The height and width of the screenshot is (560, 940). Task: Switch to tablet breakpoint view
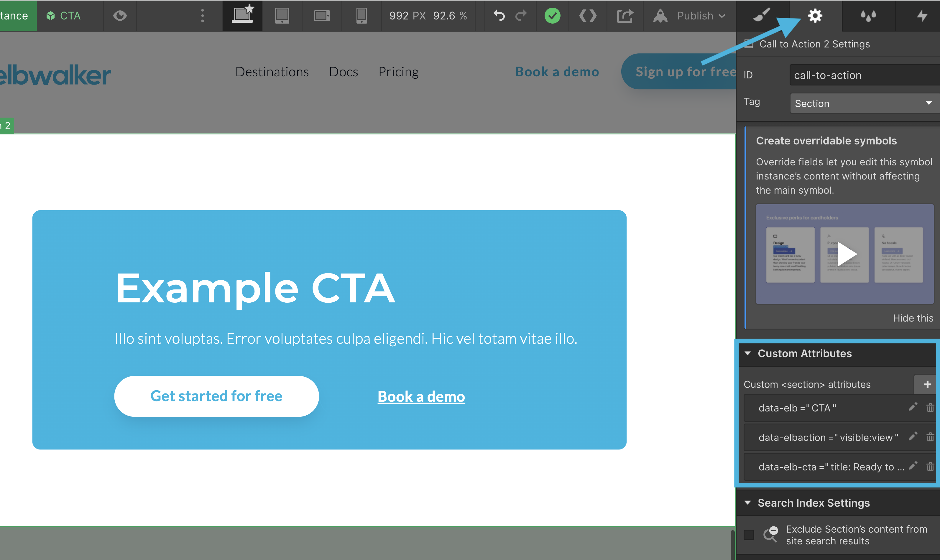coord(282,16)
